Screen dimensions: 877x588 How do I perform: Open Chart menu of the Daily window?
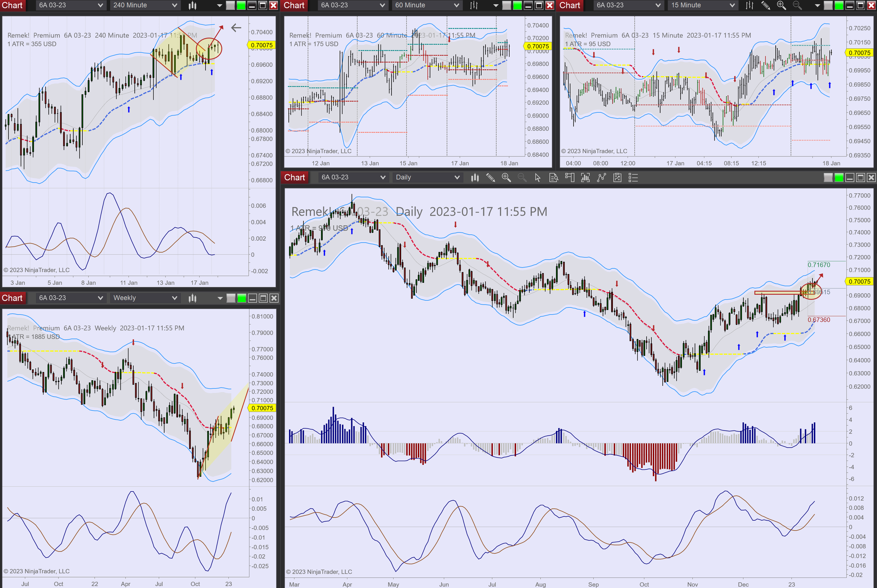tap(294, 178)
